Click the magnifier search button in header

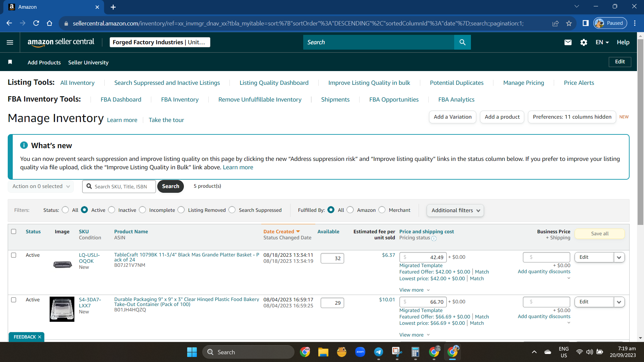click(462, 42)
